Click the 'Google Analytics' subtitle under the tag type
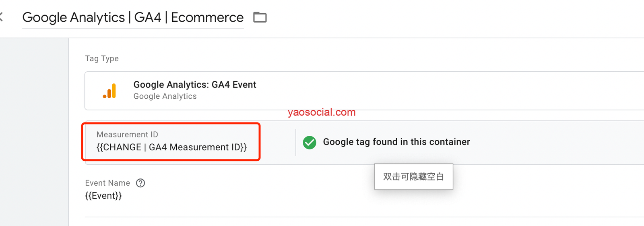 tap(165, 96)
